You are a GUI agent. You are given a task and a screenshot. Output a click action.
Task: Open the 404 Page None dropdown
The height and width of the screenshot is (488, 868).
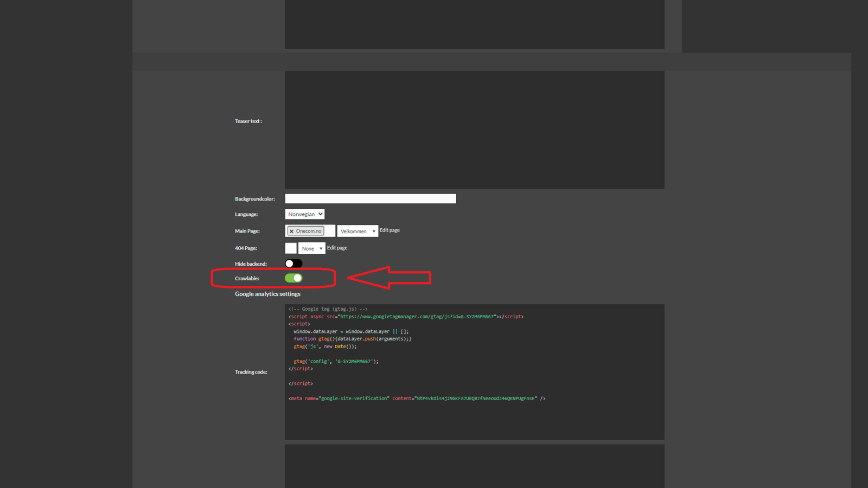[312, 248]
